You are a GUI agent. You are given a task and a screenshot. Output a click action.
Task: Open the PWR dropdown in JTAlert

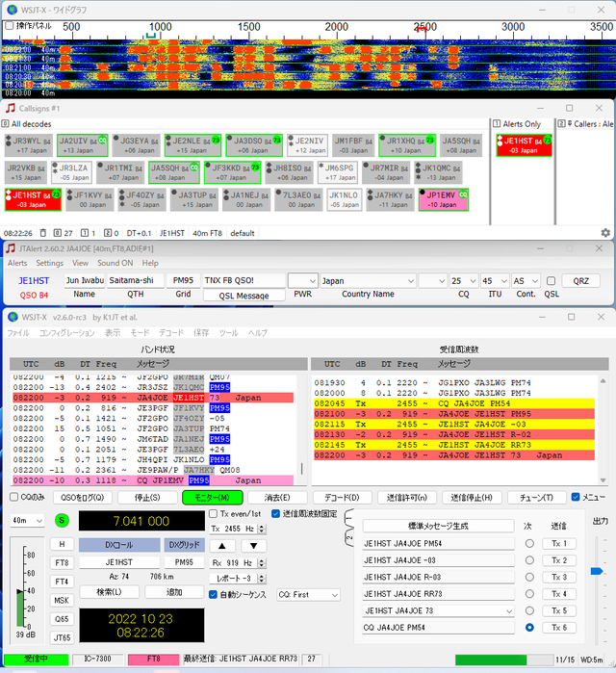303,281
